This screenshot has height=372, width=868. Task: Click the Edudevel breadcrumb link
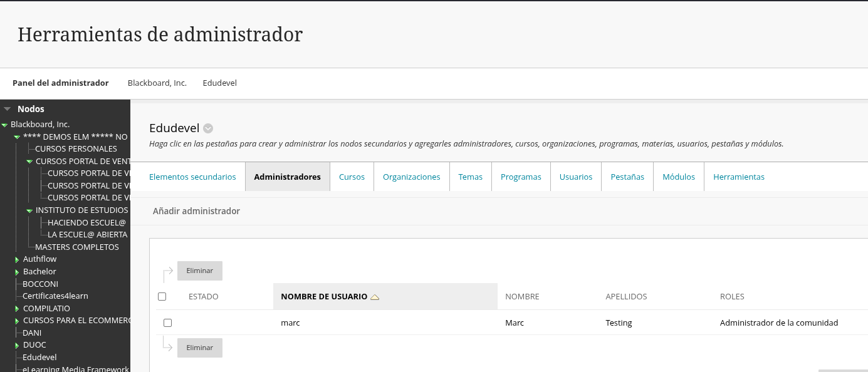[x=220, y=83]
